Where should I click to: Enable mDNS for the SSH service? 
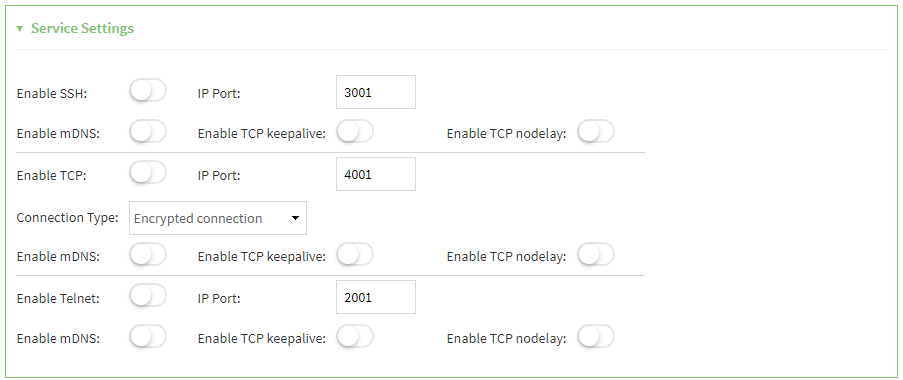[x=148, y=132]
